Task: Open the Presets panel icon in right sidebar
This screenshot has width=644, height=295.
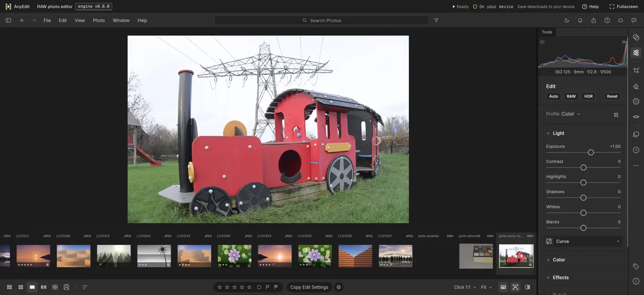Action: [x=636, y=37]
